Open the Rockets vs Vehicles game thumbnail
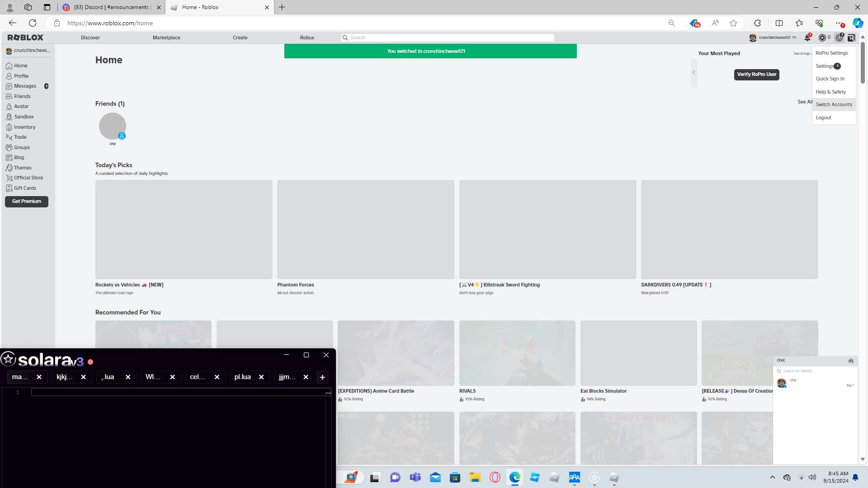Screen dimensions: 868x488 pos(184,230)
